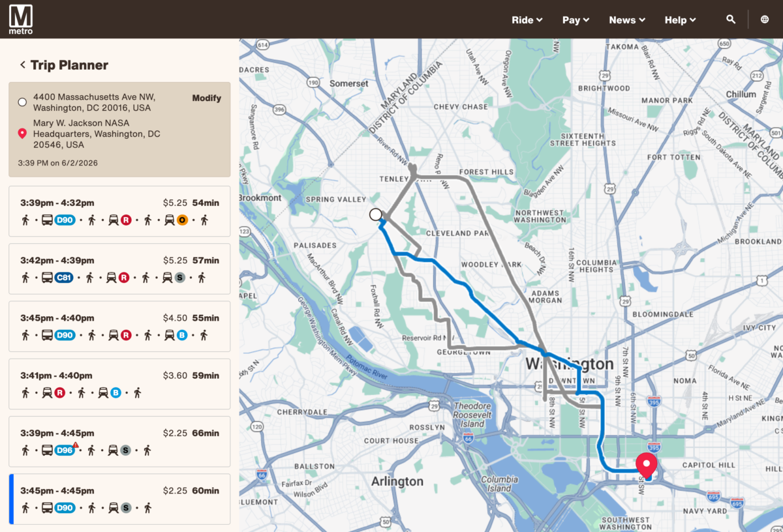This screenshot has width=783, height=532.
Task: Click the 66min duration text
Action: [206, 433]
